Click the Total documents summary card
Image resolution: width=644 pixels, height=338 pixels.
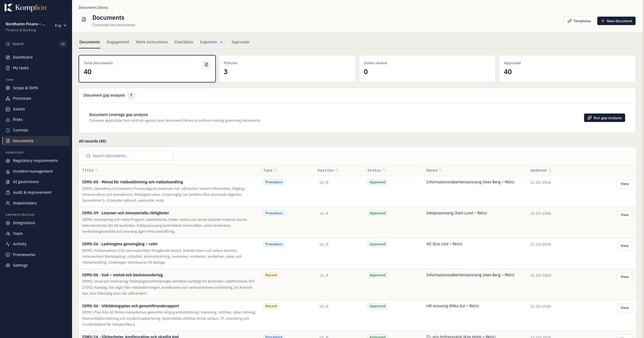click(x=147, y=69)
